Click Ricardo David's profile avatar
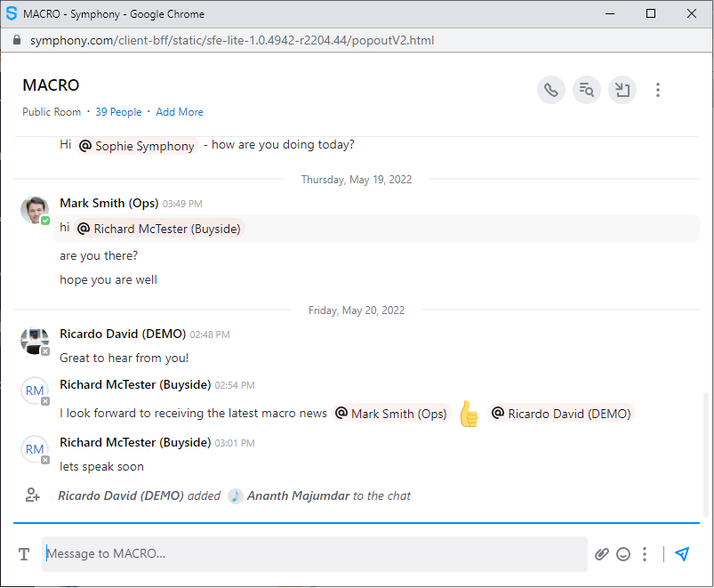This screenshot has width=714, height=588. 35,340
